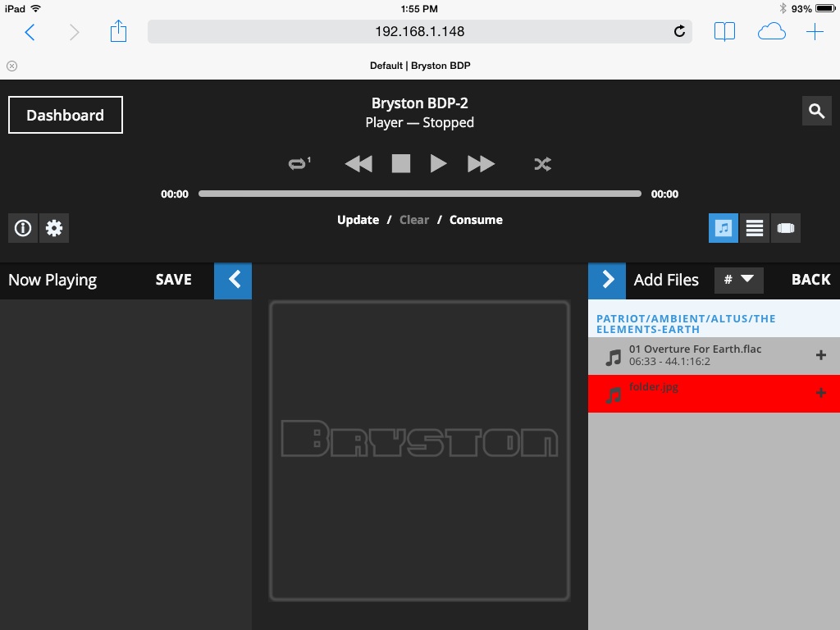
Task: Clear the current playlist
Action: coord(414,220)
